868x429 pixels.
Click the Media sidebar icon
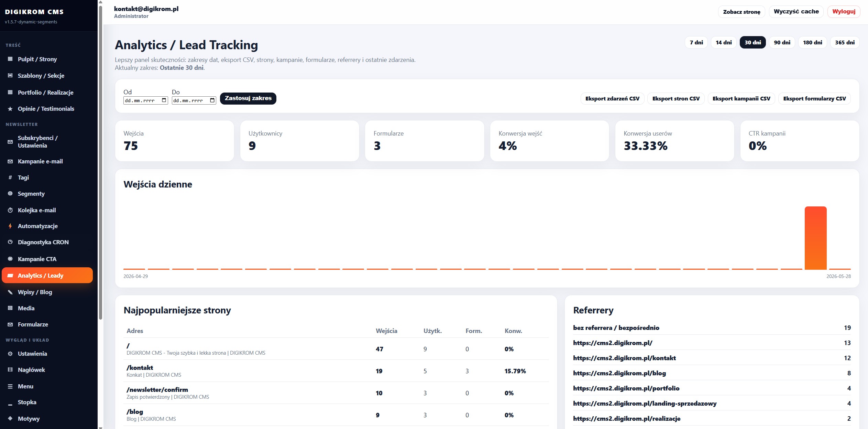pos(10,308)
